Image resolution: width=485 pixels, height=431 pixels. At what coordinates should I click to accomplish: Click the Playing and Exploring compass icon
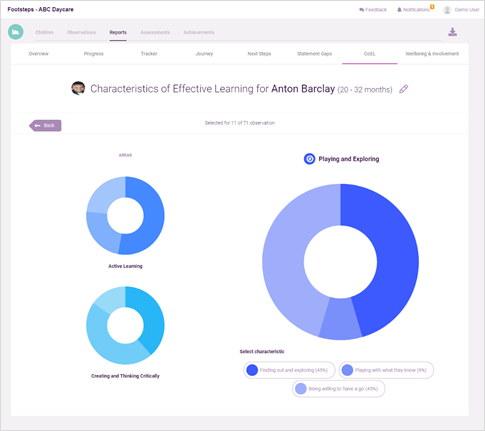coord(309,159)
